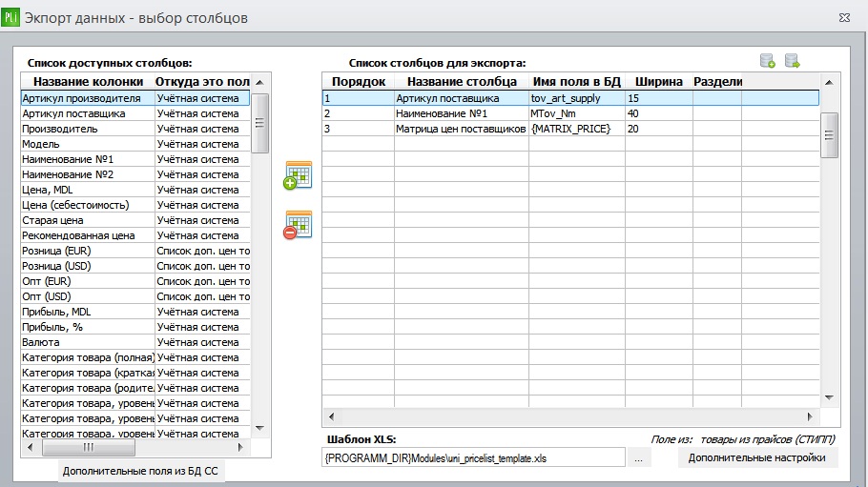Click the 'Название колонки' column header
The height and width of the screenshot is (487, 868).
coord(88,81)
